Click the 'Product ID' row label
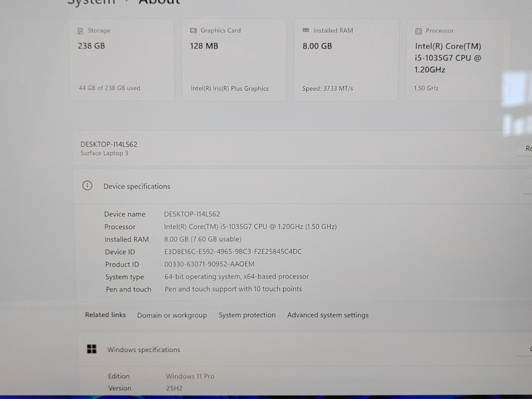Viewport: 532px width, 399px height. (122, 264)
